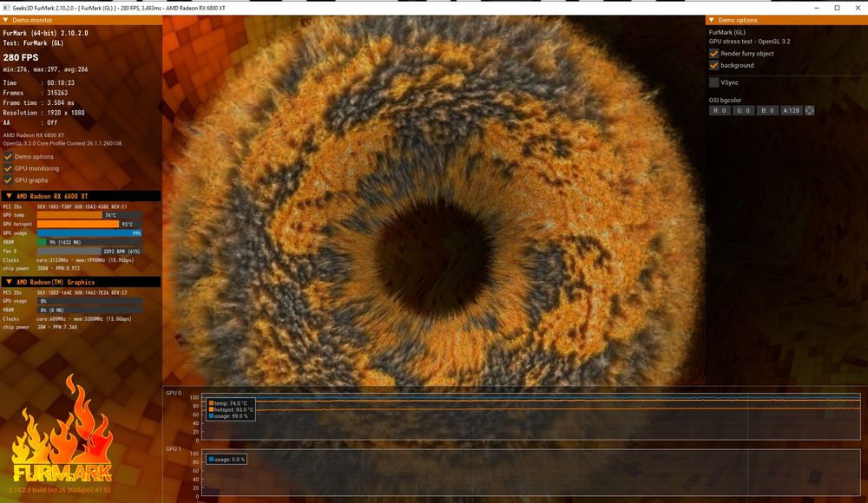Click the min/max/avg FPS line
The height and width of the screenshot is (503, 868).
[45, 69]
